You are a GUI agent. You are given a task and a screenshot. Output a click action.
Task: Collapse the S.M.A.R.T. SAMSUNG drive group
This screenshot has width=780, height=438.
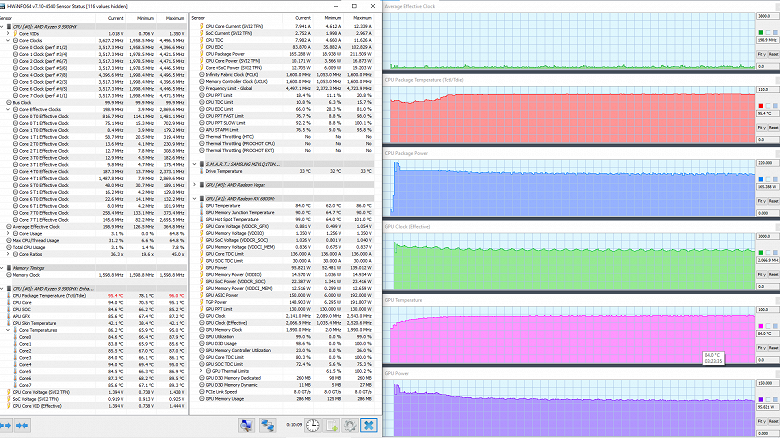tap(195, 164)
